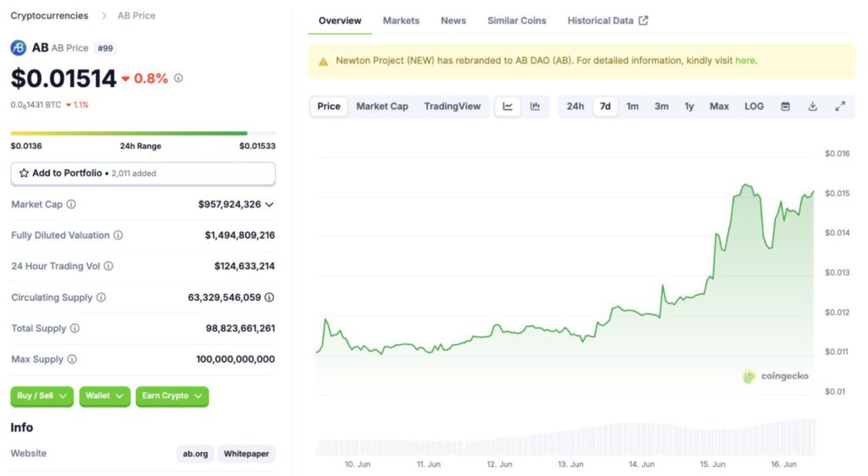Image resolution: width=868 pixels, height=476 pixels.
Task: Click the 24h range progress bar
Action: tap(142, 133)
